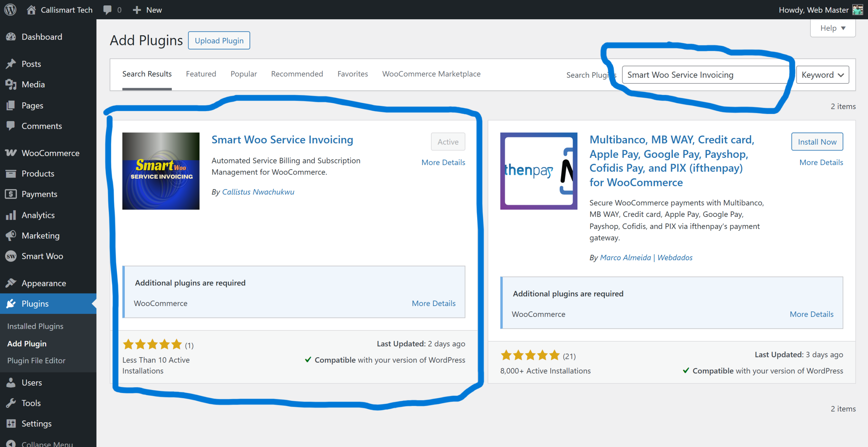Click the Active button on Smart Woo
This screenshot has height=447, width=868.
(448, 142)
